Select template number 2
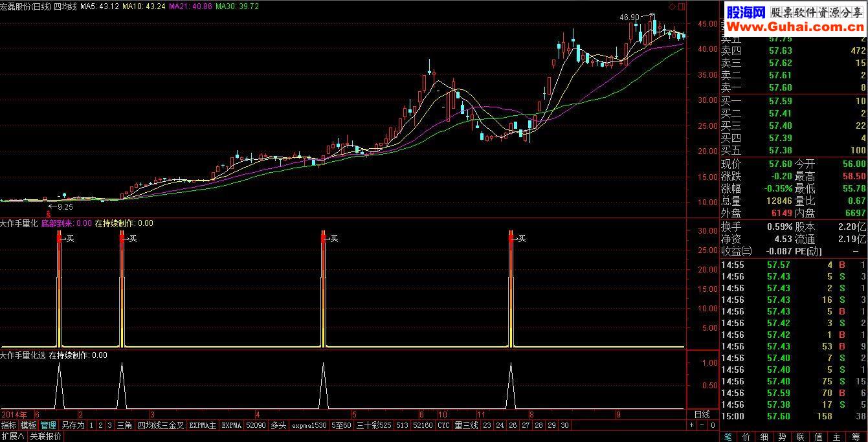Screen dimensions: 868x442 (x=100, y=425)
